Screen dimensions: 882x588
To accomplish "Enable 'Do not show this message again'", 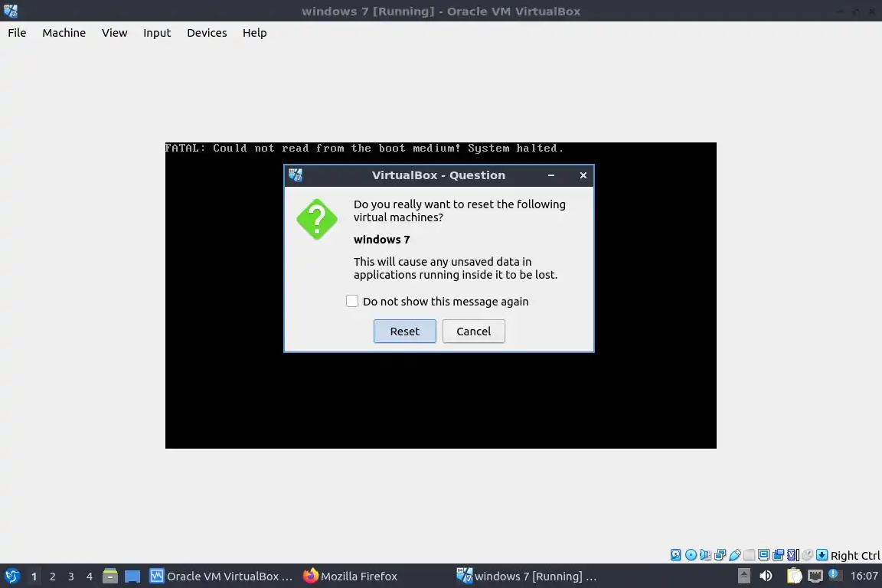I will (x=352, y=301).
